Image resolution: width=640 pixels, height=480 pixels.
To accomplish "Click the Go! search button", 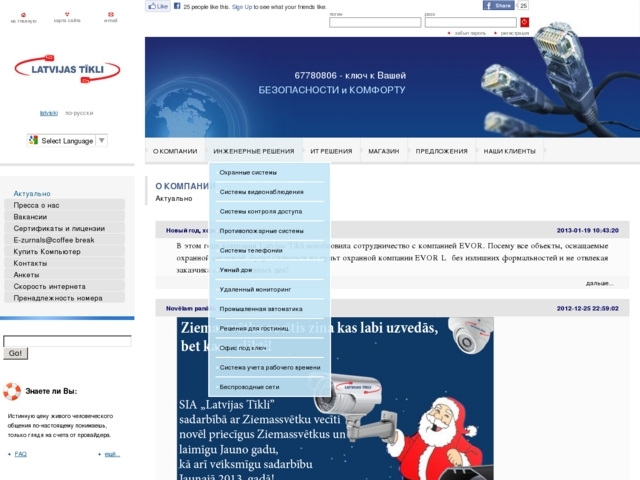I will [16, 353].
